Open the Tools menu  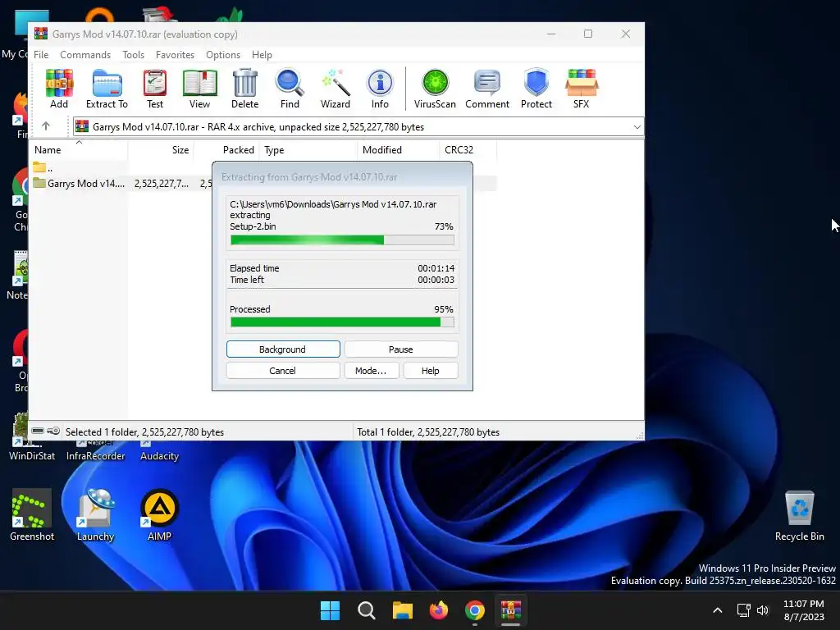(133, 55)
